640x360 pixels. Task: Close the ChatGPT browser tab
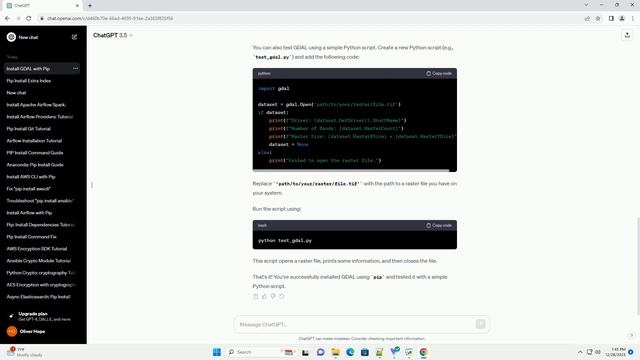77,6
